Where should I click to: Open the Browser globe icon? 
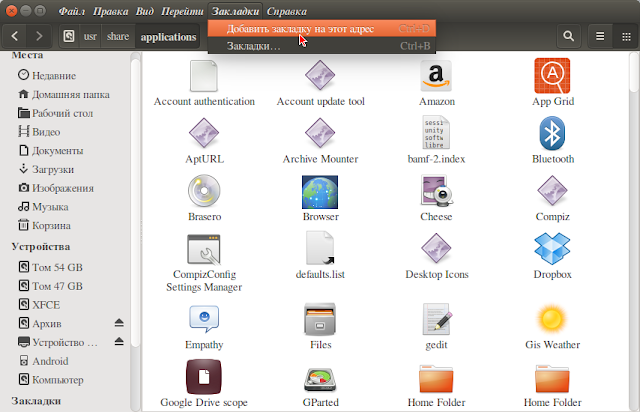[320, 192]
